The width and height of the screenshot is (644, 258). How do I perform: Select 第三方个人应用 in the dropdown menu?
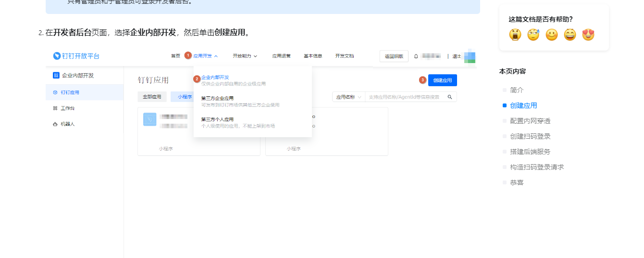coord(217,119)
